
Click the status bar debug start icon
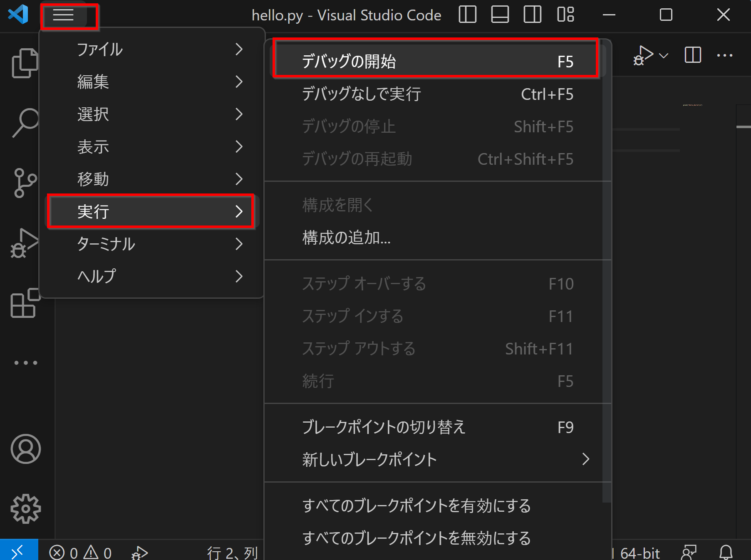coord(139,553)
